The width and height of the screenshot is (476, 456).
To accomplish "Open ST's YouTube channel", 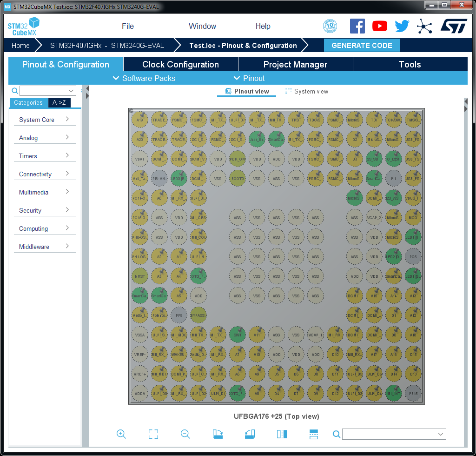I will pyautogui.click(x=379, y=26).
